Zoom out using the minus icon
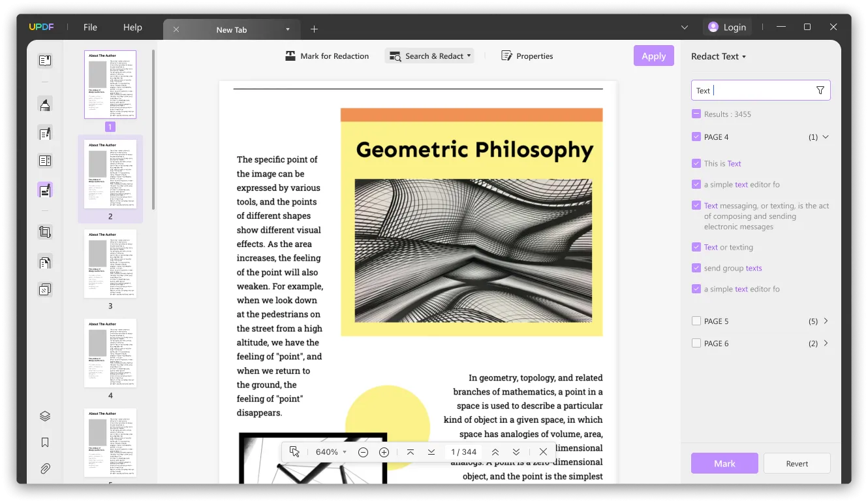This screenshot has width=868, height=503. 364,452
